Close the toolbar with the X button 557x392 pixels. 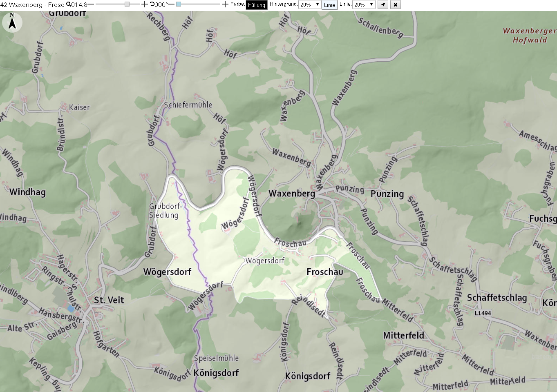395,5
